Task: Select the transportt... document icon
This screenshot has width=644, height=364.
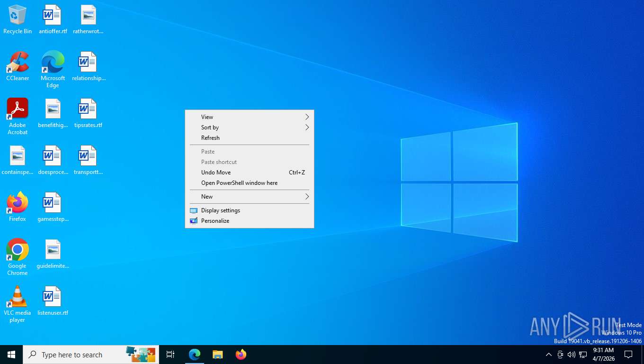Action: tap(88, 161)
